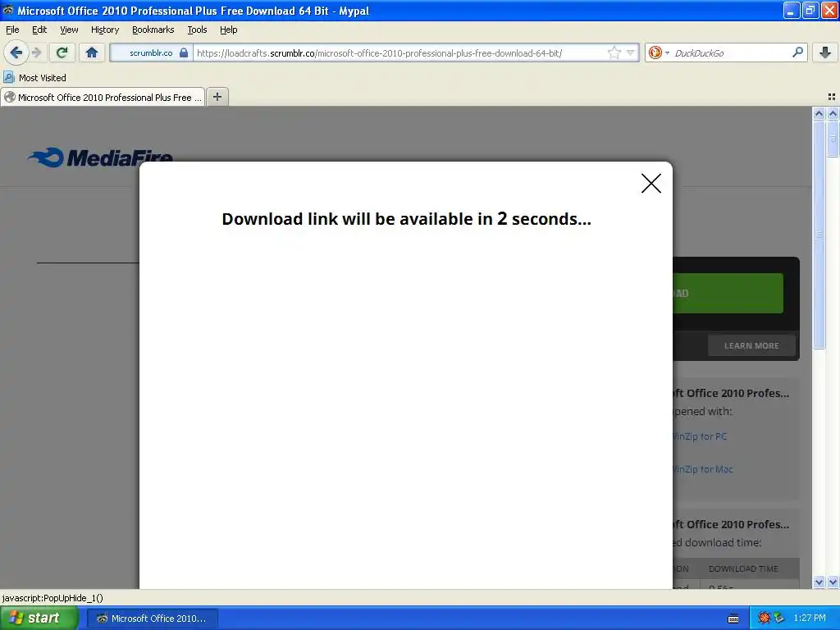The height and width of the screenshot is (630, 840).
Task: Open the Help menu
Action: [x=228, y=30]
